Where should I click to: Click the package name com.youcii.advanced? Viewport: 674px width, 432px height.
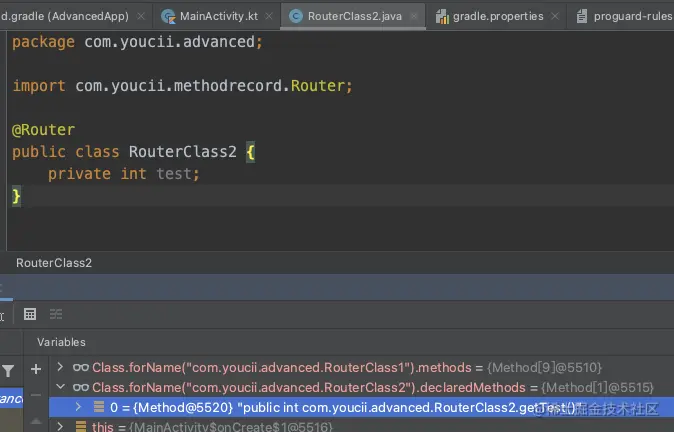[x=169, y=42]
